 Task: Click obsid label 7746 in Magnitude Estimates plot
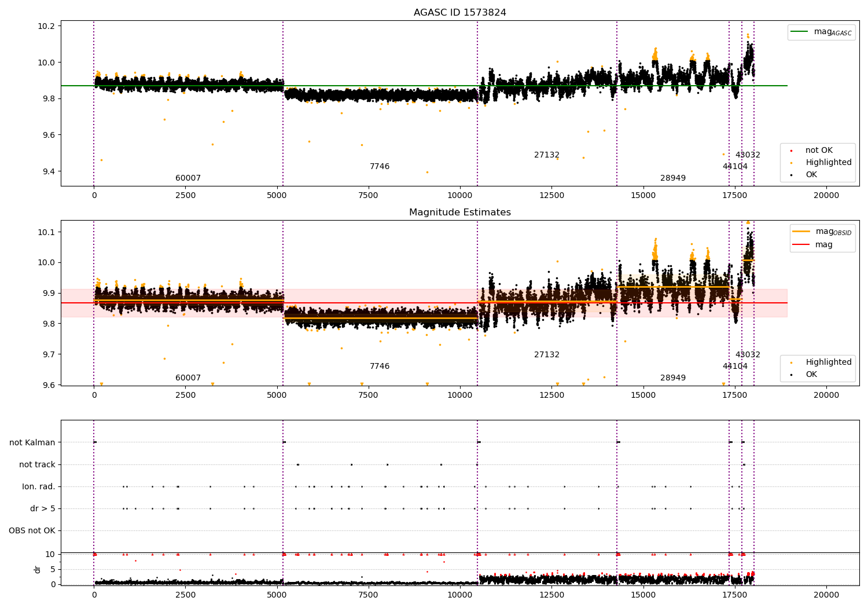(x=380, y=367)
